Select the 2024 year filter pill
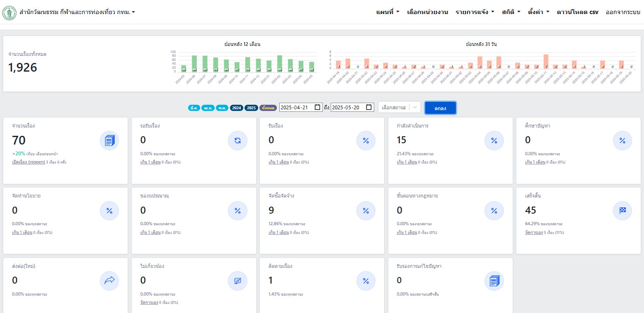Image resolution: width=644 pixels, height=313 pixels. (236, 108)
